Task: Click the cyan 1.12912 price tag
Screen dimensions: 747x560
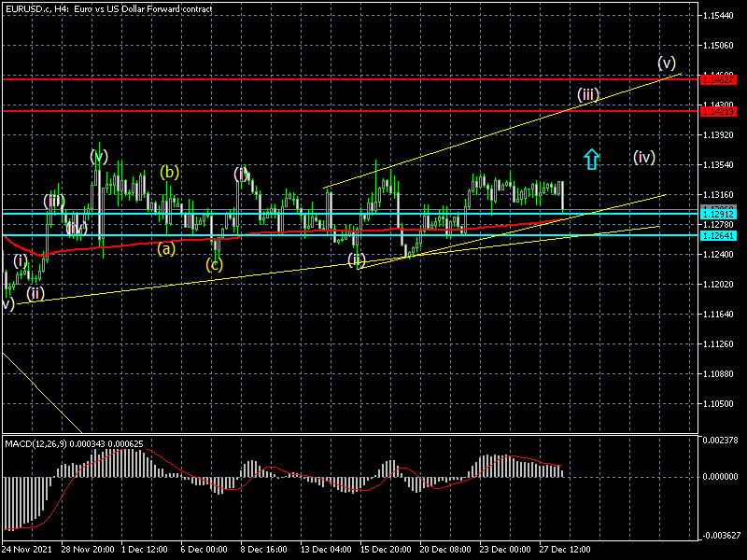Action: click(x=718, y=215)
